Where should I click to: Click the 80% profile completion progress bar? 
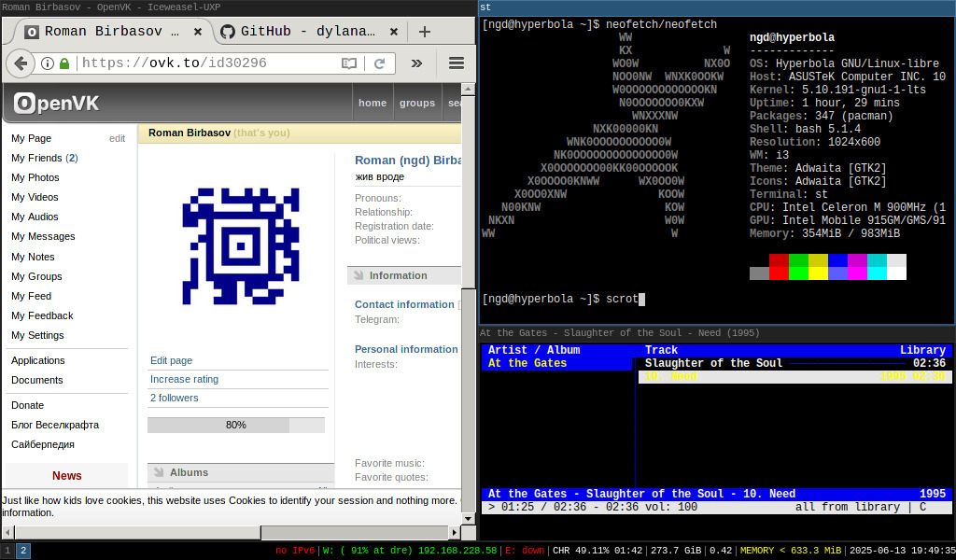point(235,425)
